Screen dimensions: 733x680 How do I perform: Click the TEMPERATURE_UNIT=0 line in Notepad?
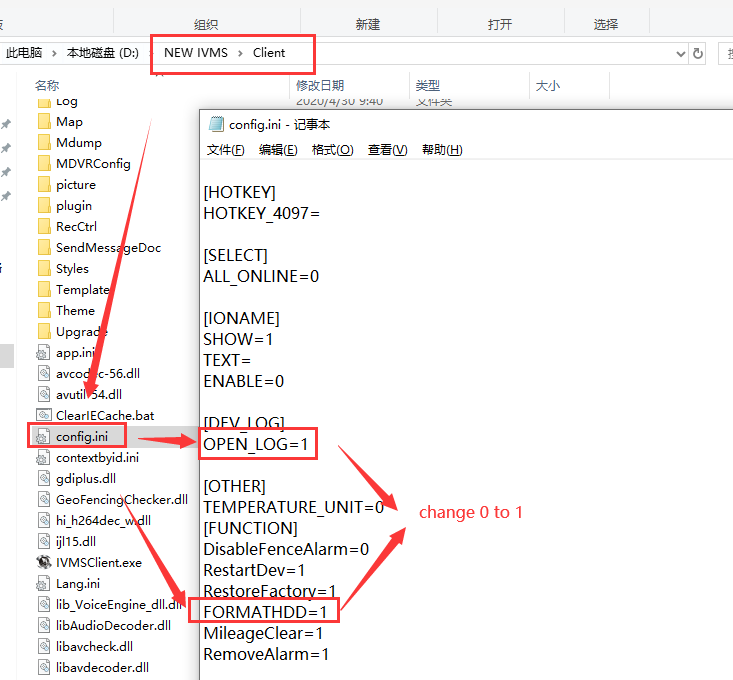point(294,507)
